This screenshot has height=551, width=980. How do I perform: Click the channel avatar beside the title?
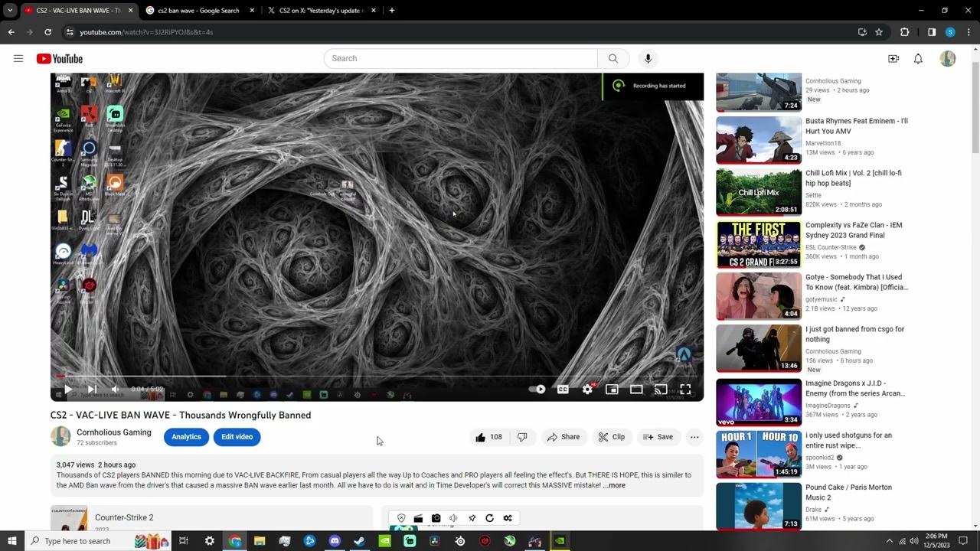pyautogui.click(x=60, y=436)
